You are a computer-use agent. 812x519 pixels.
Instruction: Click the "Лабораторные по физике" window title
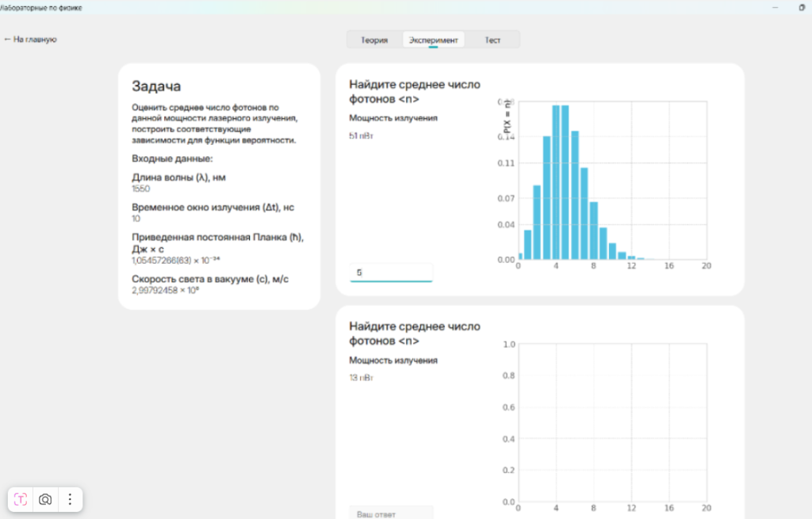click(41, 7)
